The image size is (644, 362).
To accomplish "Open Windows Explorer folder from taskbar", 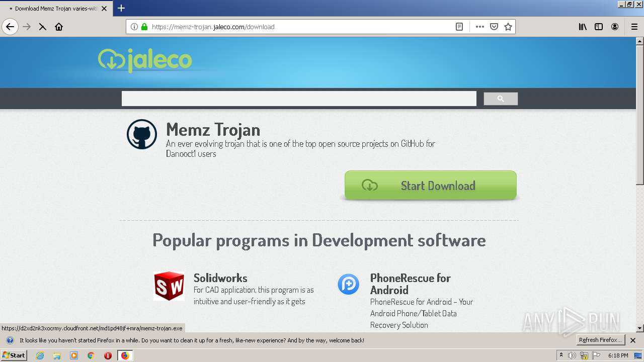I will coord(57,355).
